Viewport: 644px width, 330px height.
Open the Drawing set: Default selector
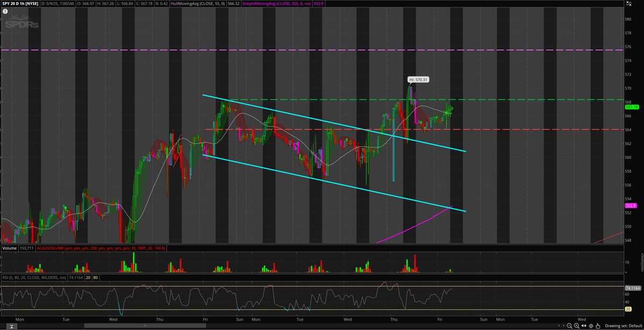coord(624,326)
